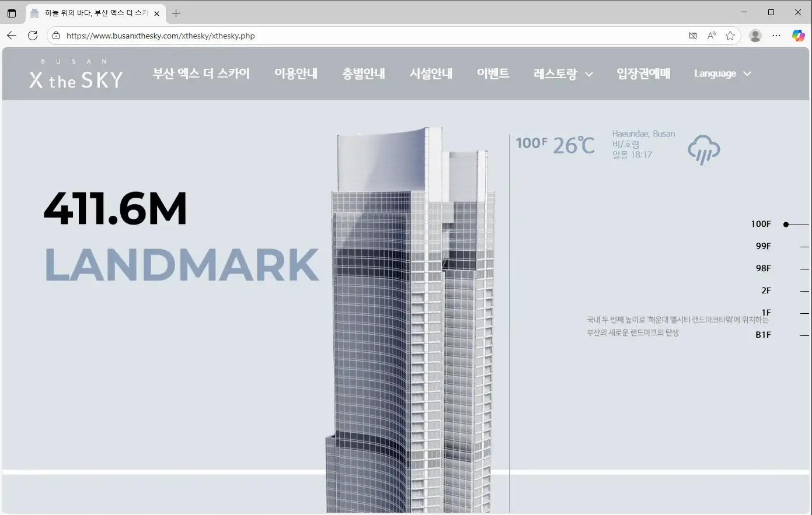Screen dimensions: 812x515
Task: Go back using the browser back arrow
Action: tap(12, 36)
